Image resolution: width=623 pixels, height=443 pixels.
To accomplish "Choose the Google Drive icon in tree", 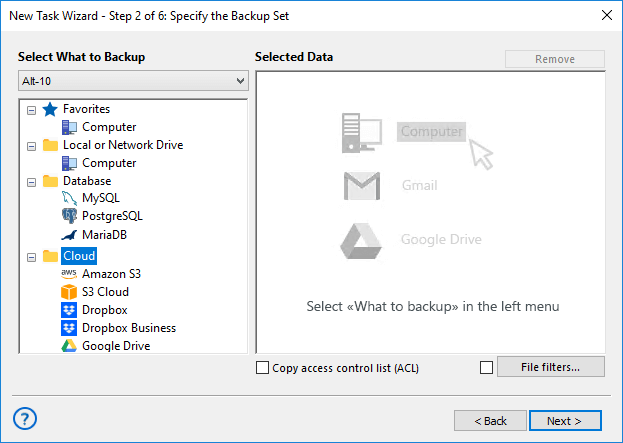I will tap(69, 346).
